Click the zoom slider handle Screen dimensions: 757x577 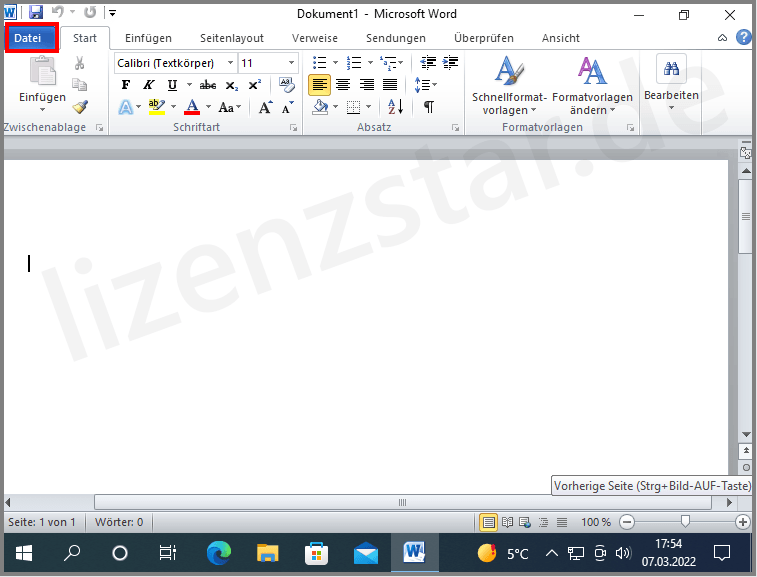pos(685,521)
